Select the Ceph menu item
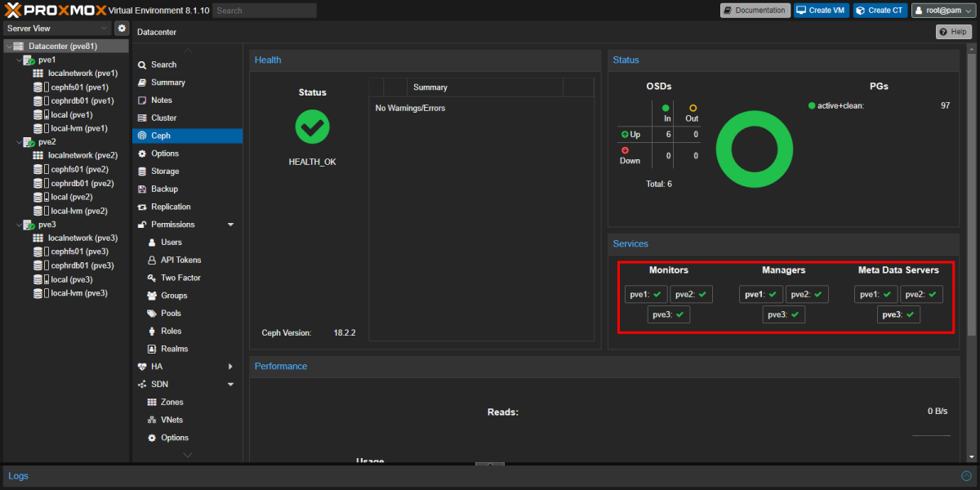The height and width of the screenshot is (490, 980). 188,136
